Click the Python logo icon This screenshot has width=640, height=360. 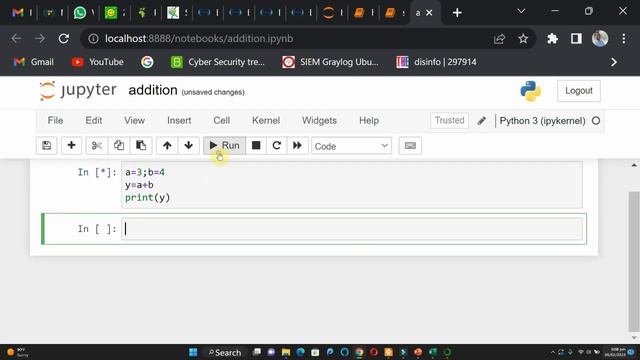[x=531, y=91]
